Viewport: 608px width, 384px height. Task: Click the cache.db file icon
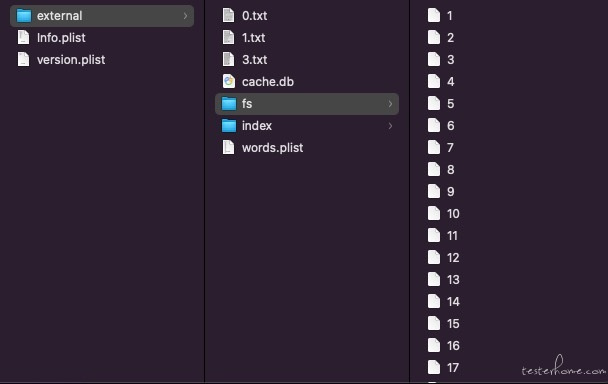(x=228, y=81)
